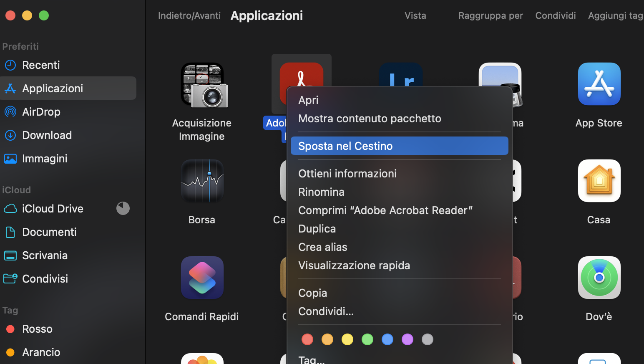Pick the blue tag color swatch

[387, 339]
